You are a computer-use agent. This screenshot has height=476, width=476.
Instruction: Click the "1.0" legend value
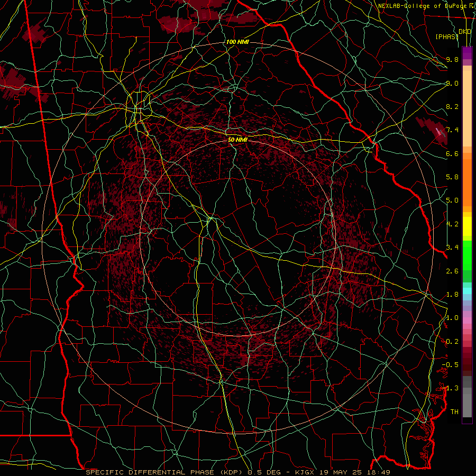coord(452,318)
